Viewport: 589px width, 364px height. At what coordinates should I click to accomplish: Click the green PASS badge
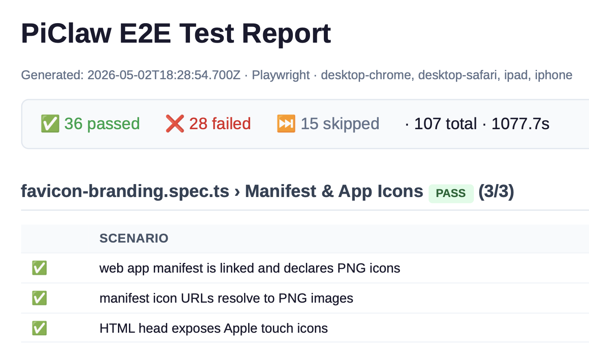click(451, 193)
